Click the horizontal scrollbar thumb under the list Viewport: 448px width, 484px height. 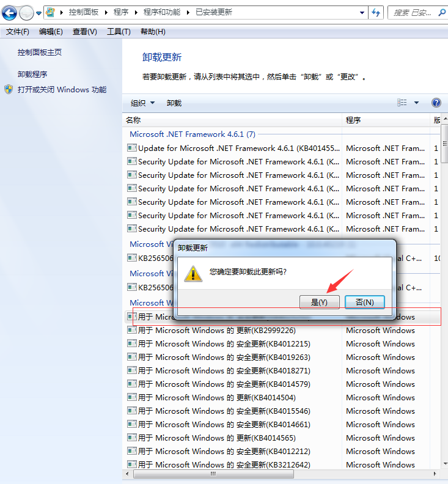tap(213, 474)
